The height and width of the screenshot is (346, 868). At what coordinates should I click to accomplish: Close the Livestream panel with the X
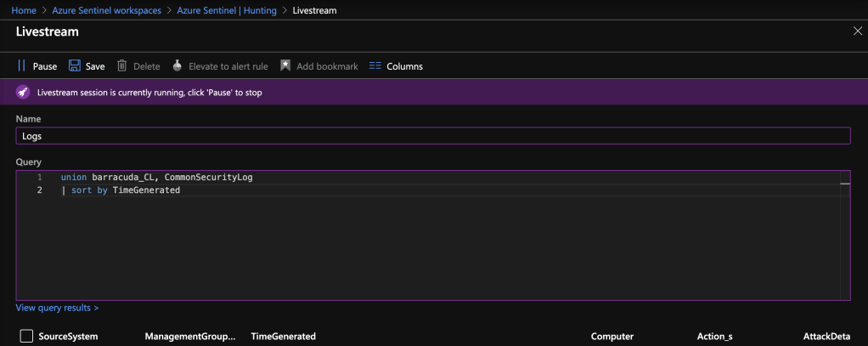857,31
